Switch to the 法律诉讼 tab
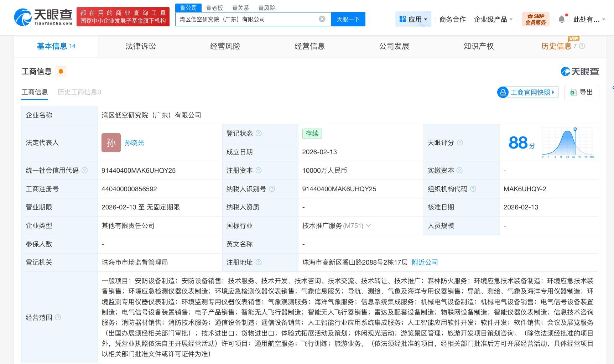Screen dimensions: 614x364 (140, 46)
